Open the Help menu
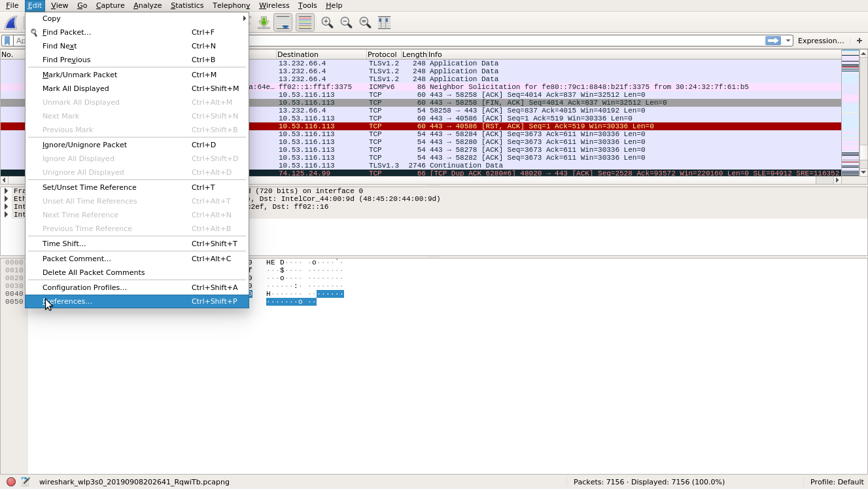Screen dimensions: 868x489 334,5
